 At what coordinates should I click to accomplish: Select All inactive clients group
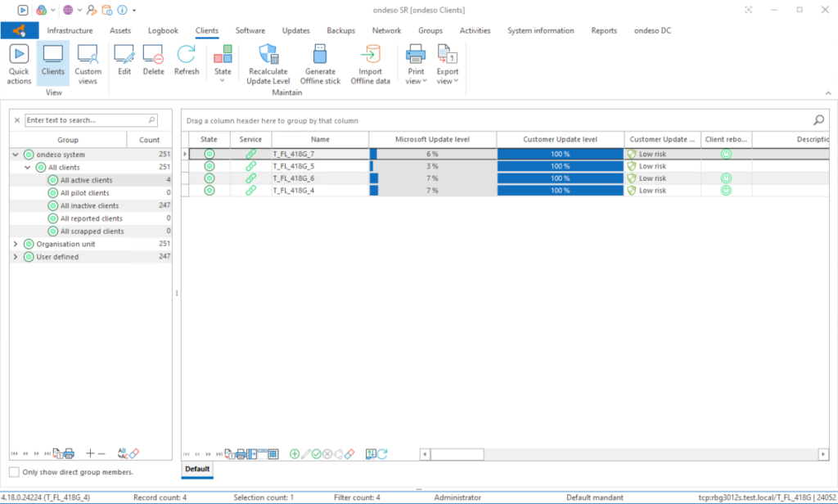89,206
